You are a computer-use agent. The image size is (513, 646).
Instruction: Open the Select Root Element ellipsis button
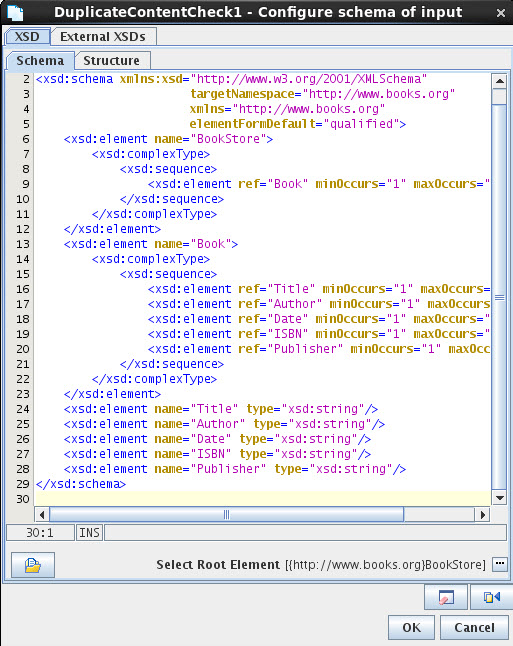[x=500, y=564]
